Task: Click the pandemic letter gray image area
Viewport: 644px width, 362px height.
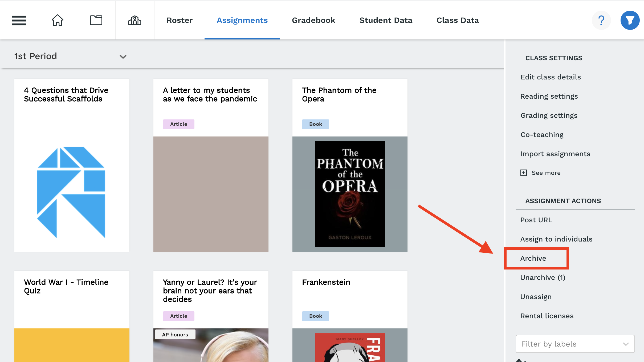Action: [211, 194]
